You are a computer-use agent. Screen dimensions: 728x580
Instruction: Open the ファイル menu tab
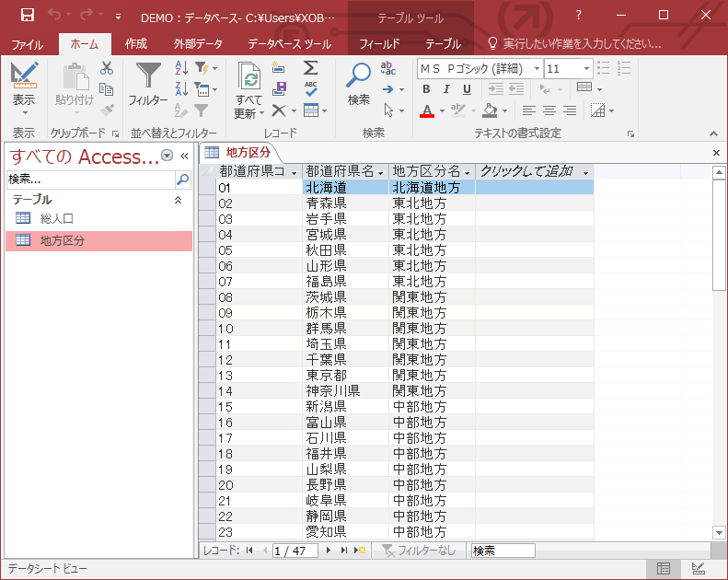click(27, 44)
